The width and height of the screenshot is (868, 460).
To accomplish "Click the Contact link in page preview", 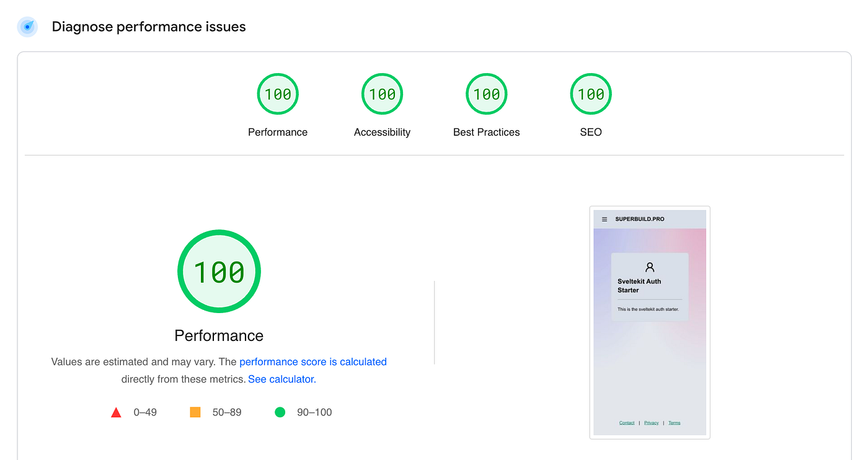I will [627, 423].
